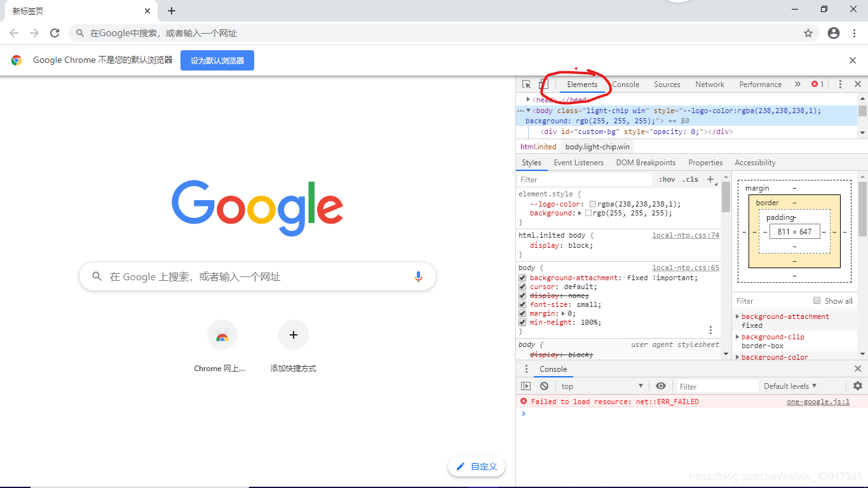The image size is (868, 488).
Task: Open one-google.js:1 error source link
Action: pos(818,402)
